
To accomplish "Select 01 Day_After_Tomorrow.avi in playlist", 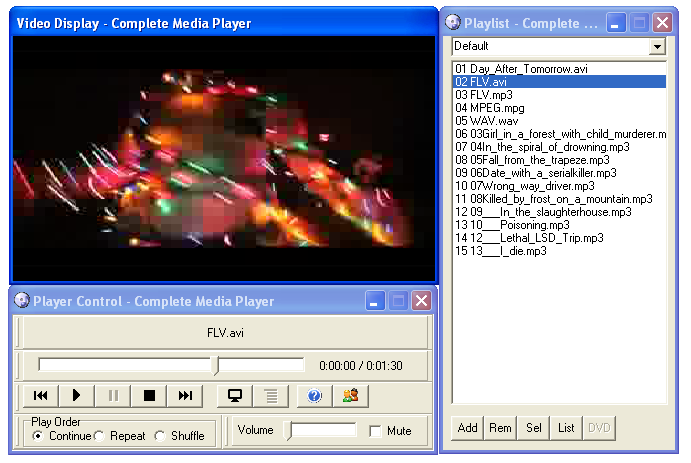I will click(x=559, y=69).
